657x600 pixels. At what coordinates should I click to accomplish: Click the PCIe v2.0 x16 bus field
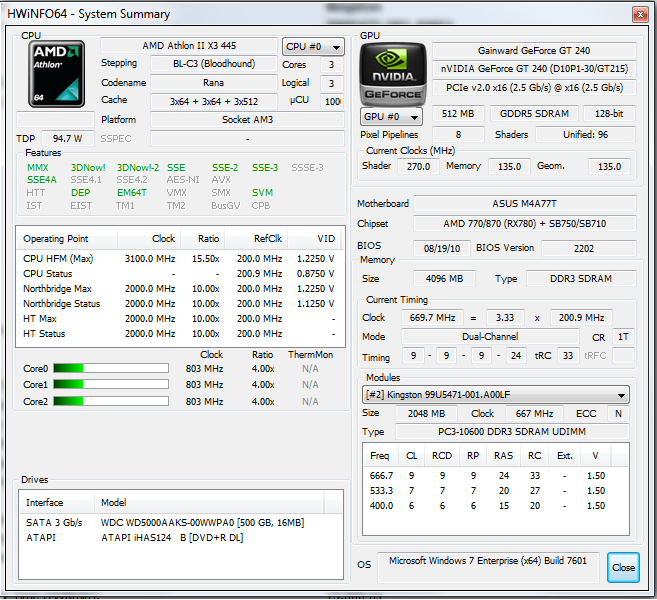[534, 88]
